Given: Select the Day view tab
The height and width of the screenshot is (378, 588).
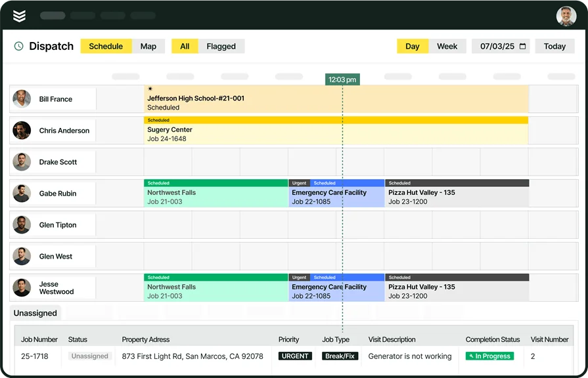Looking at the screenshot, I should pyautogui.click(x=412, y=46).
